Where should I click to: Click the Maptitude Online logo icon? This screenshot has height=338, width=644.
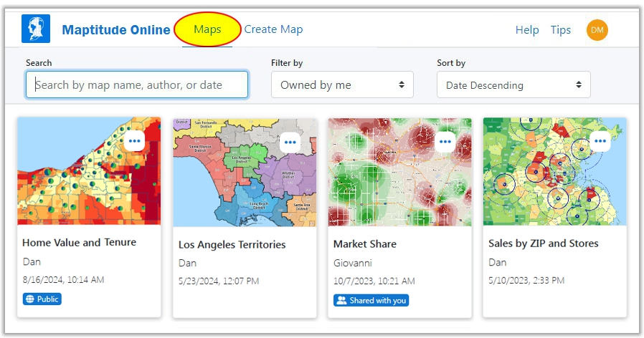pos(36,29)
